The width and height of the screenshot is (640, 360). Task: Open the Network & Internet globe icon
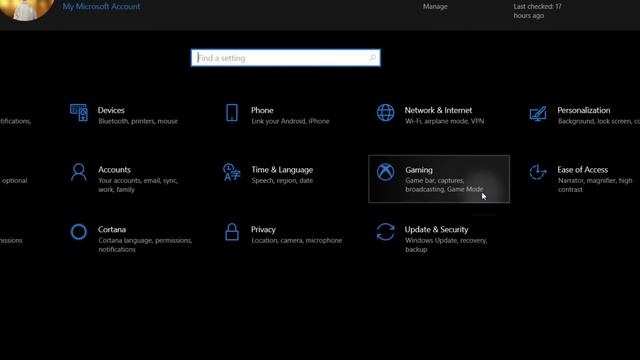(x=385, y=113)
